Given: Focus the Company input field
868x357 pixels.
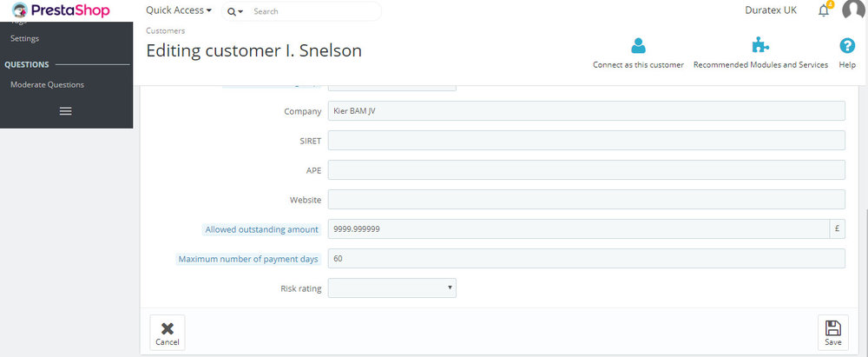Looking at the screenshot, I should coord(586,110).
